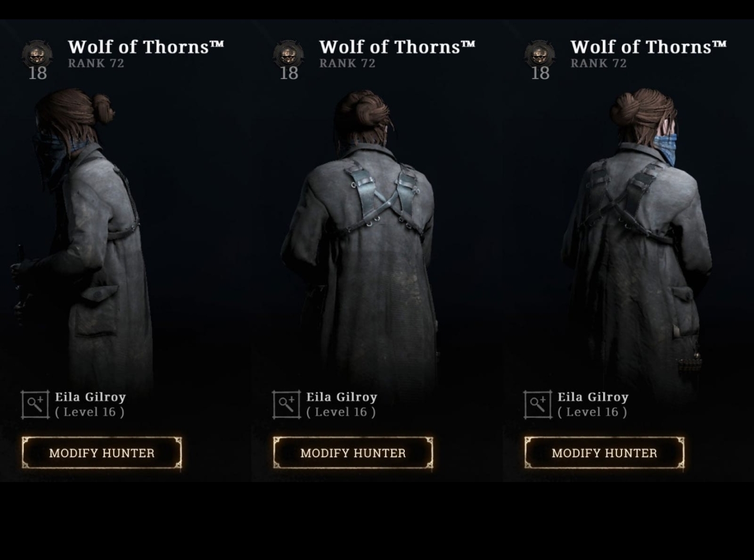Click the Eila Gilroy name in the right panel
The width and height of the screenshot is (754, 560).
coord(593,397)
